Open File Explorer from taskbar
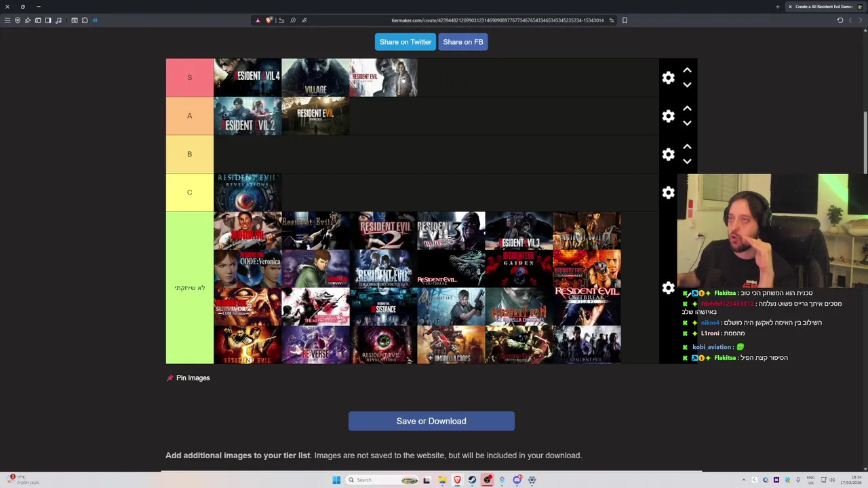 click(442, 480)
